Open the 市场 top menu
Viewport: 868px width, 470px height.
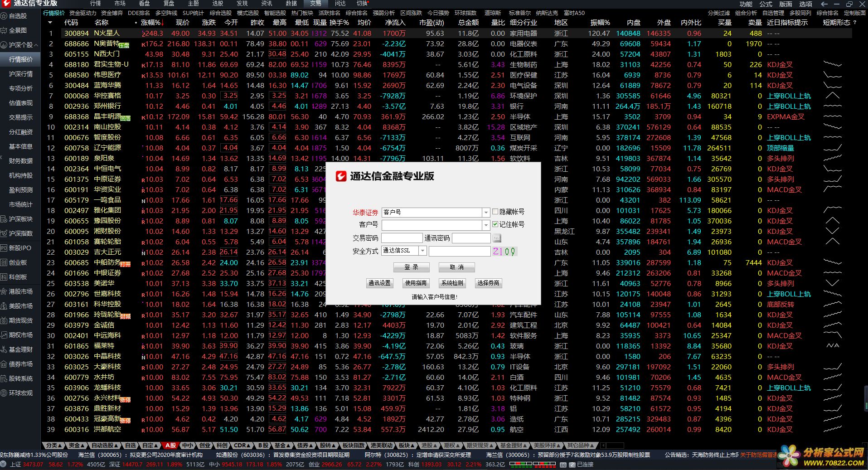[x=120, y=3]
